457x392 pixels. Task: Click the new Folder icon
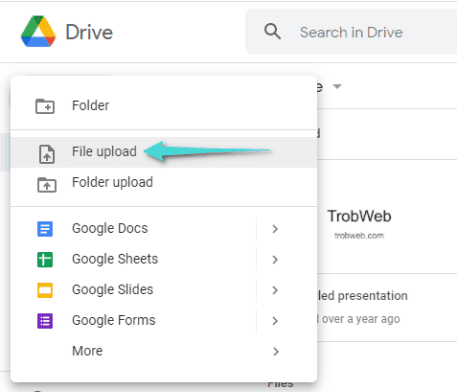45,106
